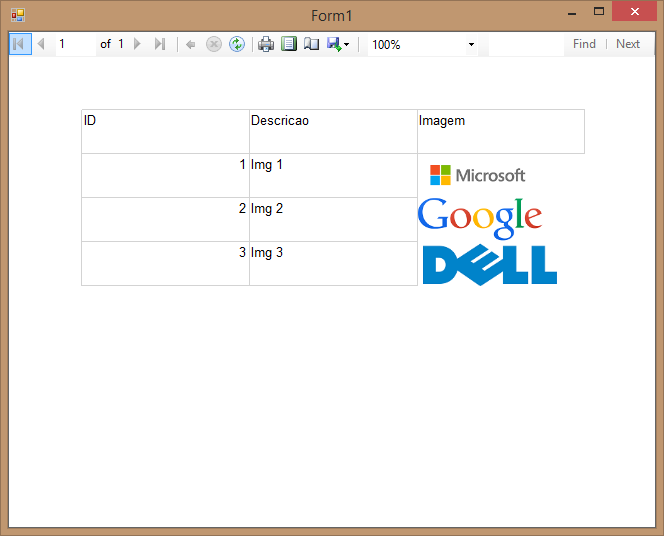Select the ID cell with value 3
This screenshot has height=536, width=664.
pos(166,264)
